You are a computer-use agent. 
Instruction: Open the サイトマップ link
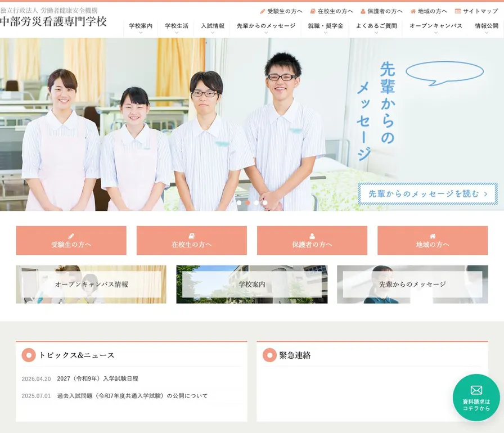coord(476,11)
